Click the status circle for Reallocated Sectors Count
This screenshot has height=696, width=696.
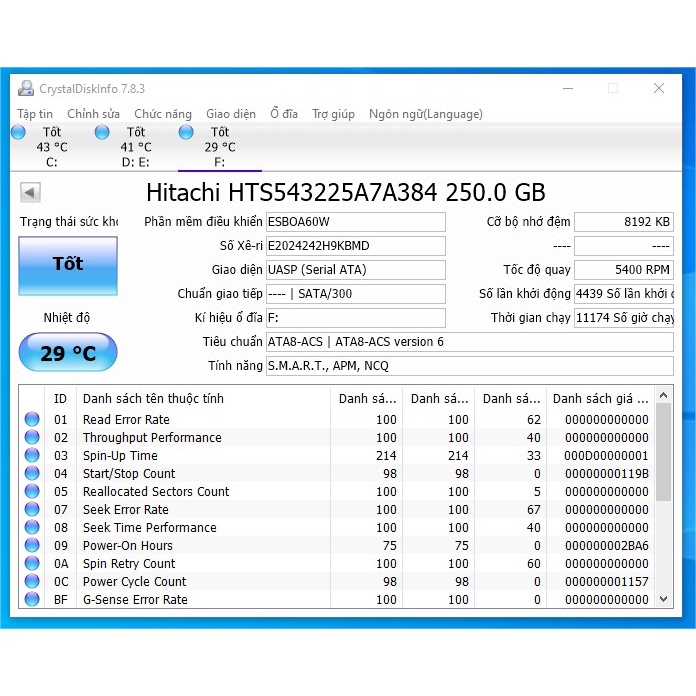(x=32, y=491)
